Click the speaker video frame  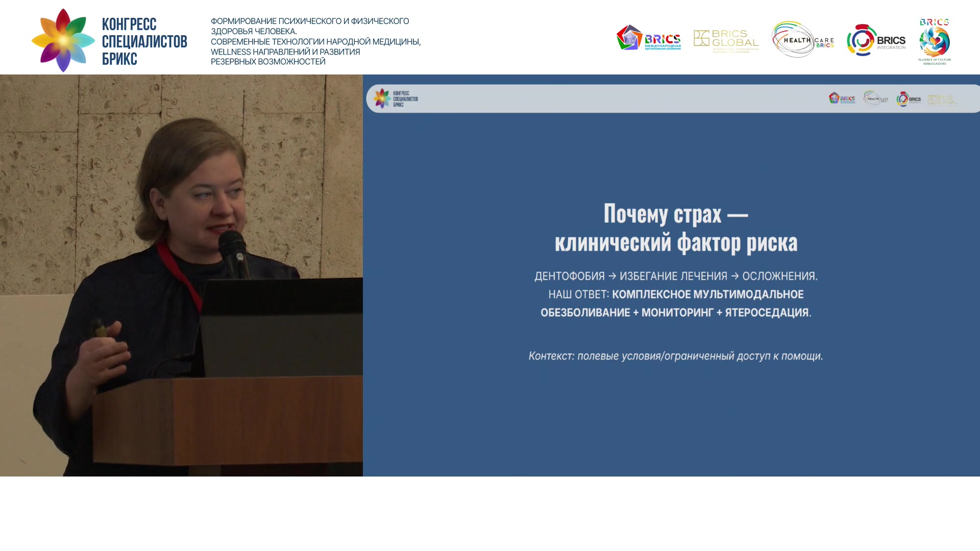tap(181, 275)
